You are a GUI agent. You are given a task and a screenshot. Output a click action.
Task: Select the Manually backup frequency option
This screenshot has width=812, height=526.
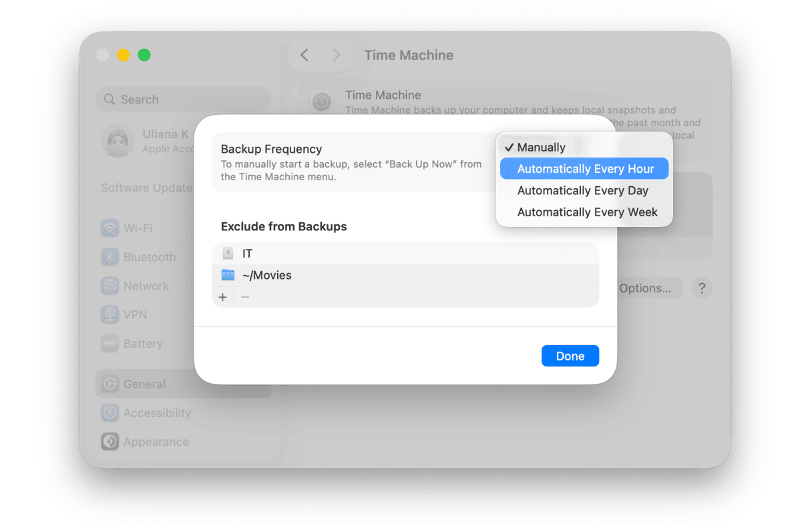541,147
